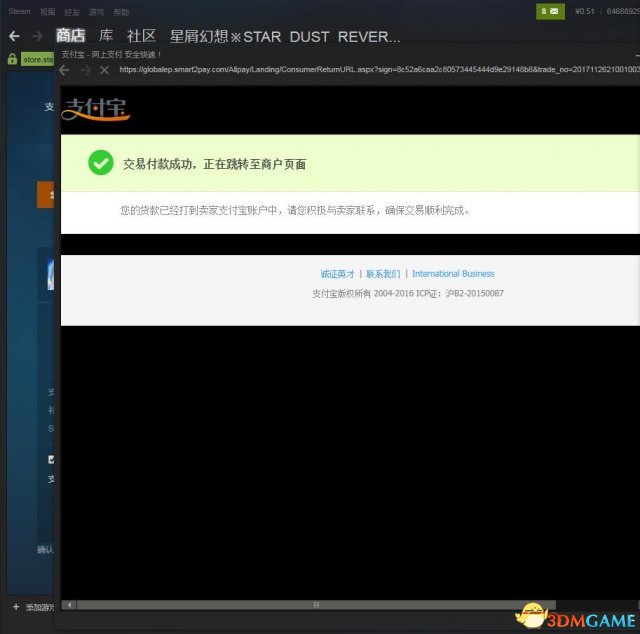Open the 诚征英才 link
This screenshot has height=634, width=640.
[x=337, y=274]
